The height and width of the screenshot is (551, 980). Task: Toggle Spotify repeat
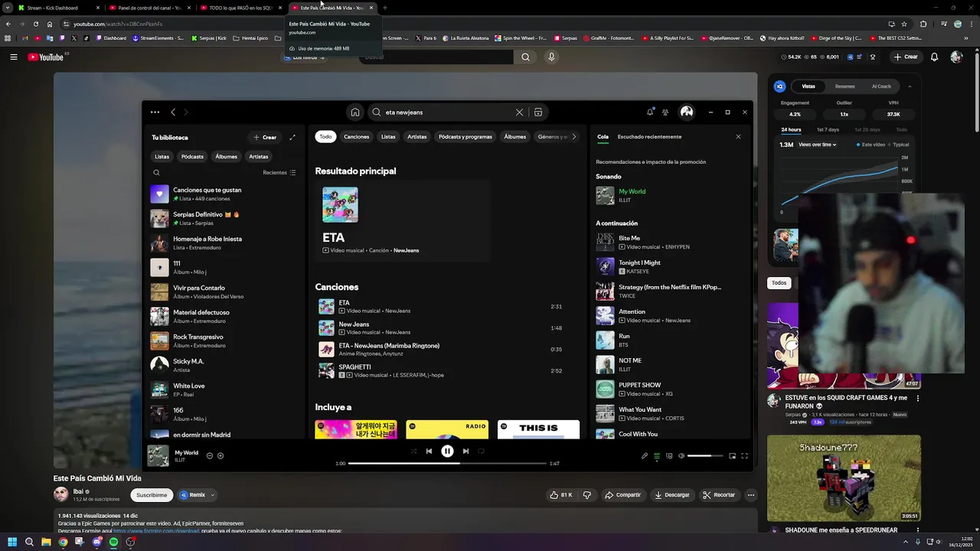coord(481,452)
